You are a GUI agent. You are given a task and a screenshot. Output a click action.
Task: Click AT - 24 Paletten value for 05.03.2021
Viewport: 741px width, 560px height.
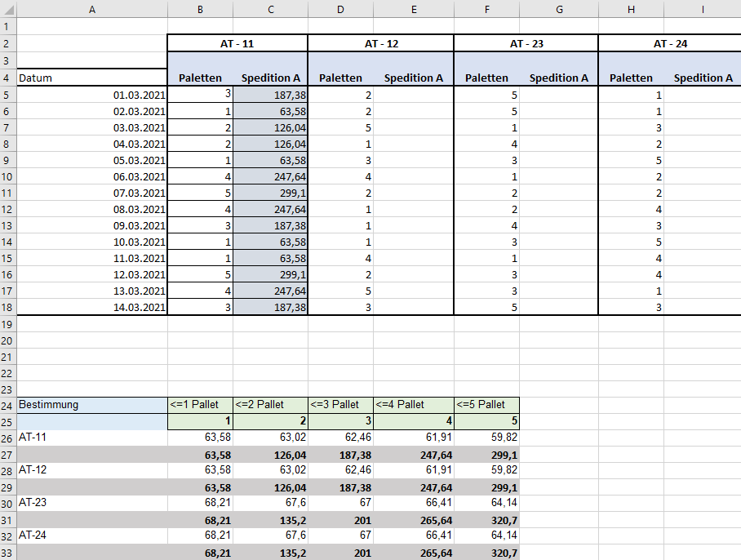click(x=632, y=160)
